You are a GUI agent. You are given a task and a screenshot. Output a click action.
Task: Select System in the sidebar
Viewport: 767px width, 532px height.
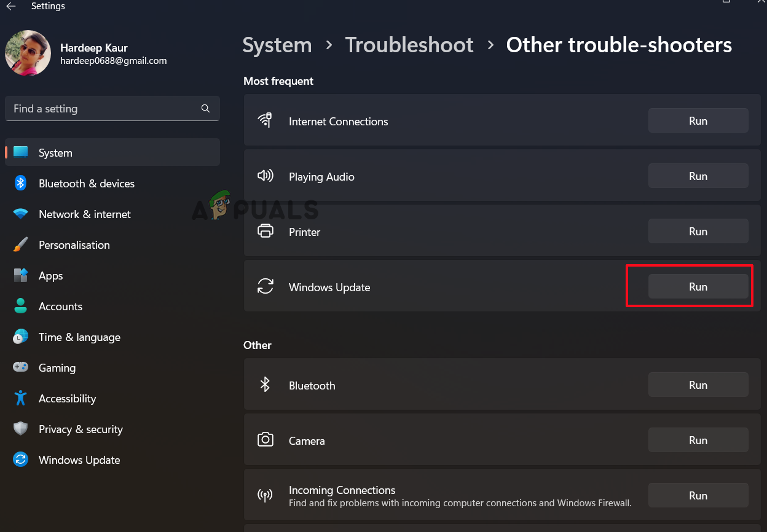(55, 152)
